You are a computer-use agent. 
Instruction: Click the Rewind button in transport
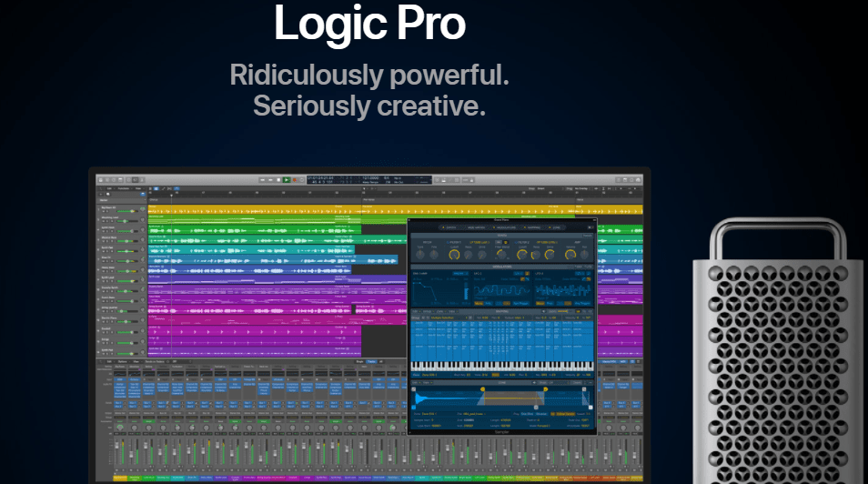click(262, 180)
